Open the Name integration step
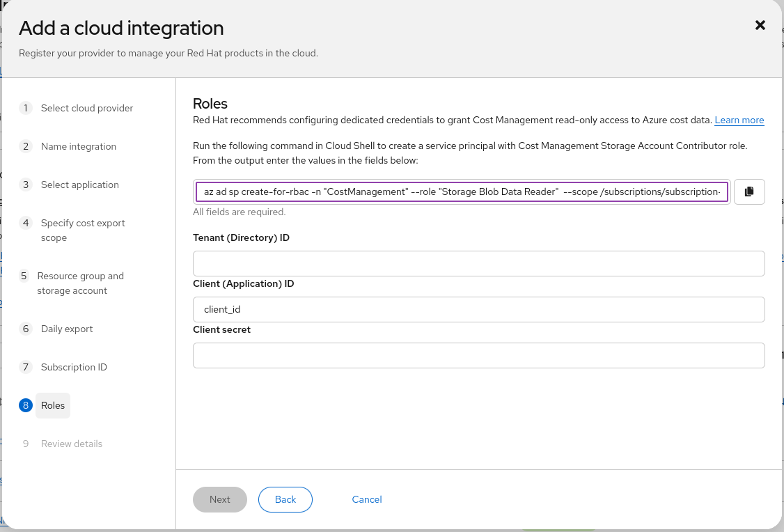 click(78, 146)
